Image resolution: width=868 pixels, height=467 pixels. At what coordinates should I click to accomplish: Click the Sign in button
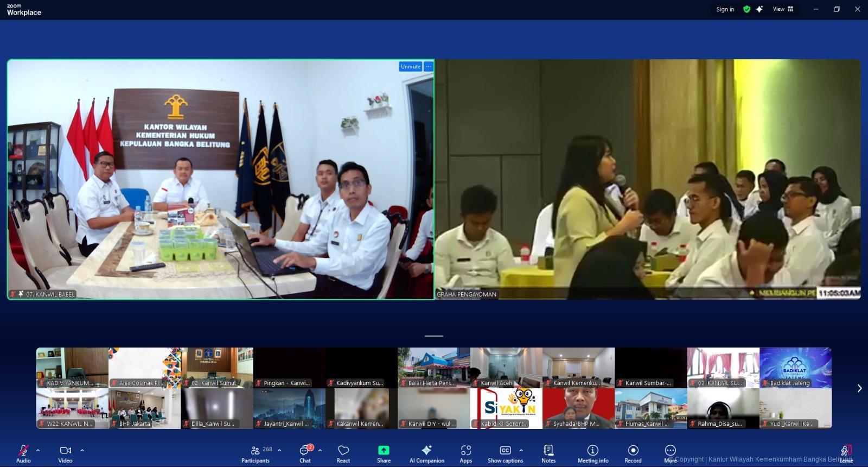click(725, 9)
